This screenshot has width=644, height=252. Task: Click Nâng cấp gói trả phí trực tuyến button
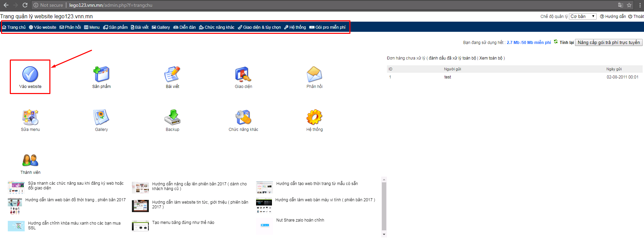(x=609, y=42)
